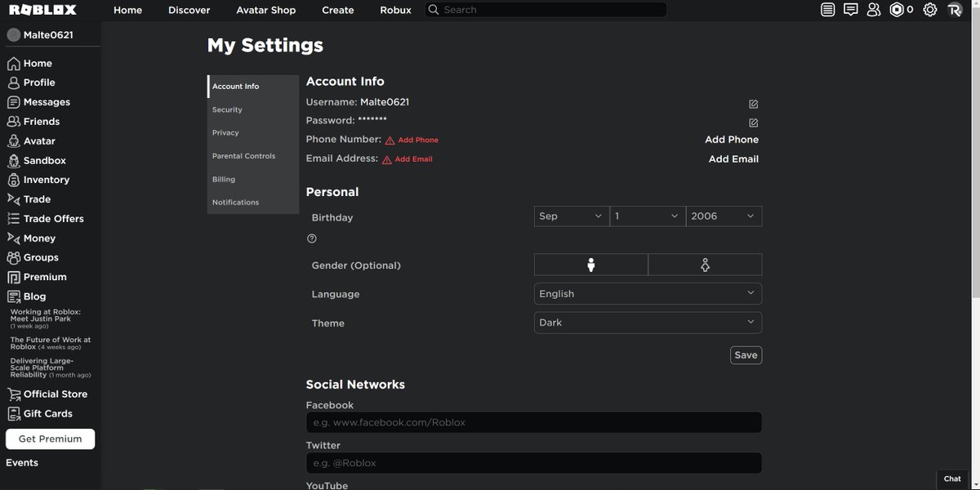Open the birthday month dropdown showing Sep
980x490 pixels.
pyautogui.click(x=572, y=216)
